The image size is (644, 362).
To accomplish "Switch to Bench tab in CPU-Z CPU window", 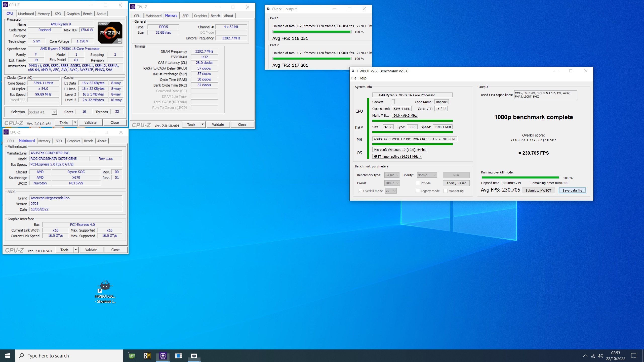I will 88,14.
